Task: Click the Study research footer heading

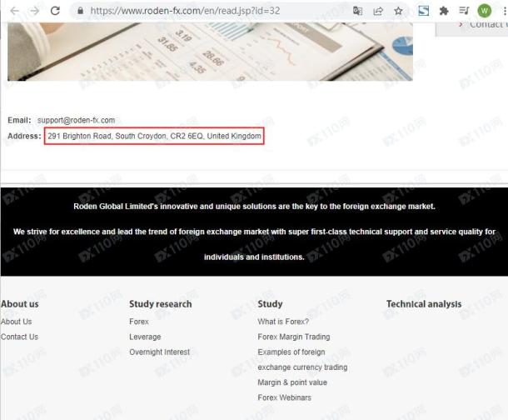Action: point(161,304)
